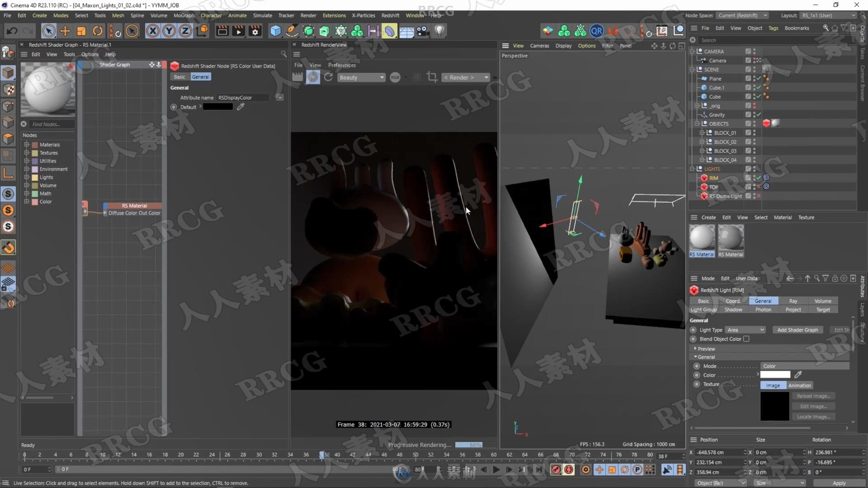Activate the Scale tool
Image resolution: width=868 pixels, height=488 pixels.
(x=81, y=31)
